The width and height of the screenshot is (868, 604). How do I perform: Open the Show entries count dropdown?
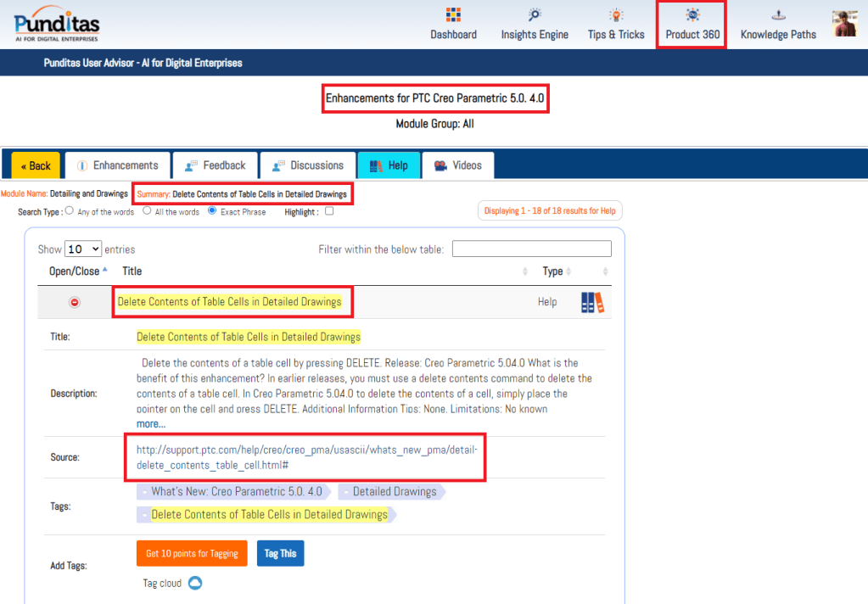click(83, 249)
